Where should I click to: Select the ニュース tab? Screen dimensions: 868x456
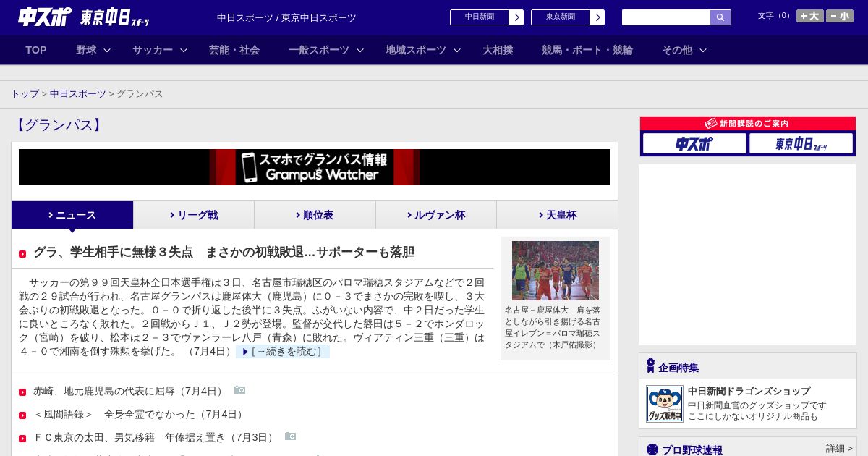(x=72, y=215)
